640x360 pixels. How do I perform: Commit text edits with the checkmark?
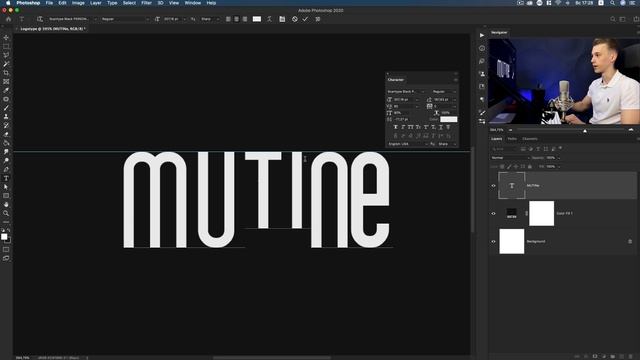pyautogui.click(x=305, y=19)
